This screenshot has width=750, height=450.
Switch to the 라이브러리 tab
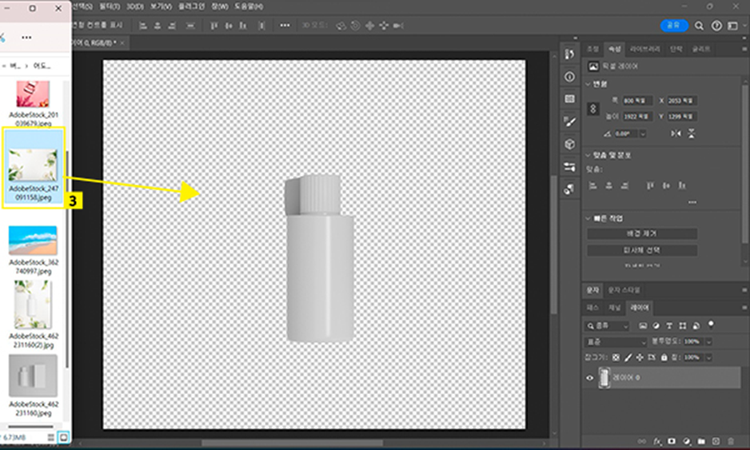[644, 48]
